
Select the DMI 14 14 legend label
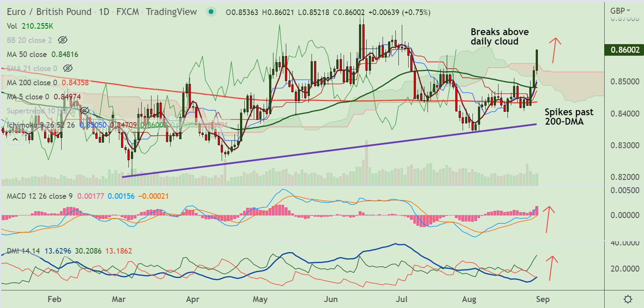[x=23, y=251]
